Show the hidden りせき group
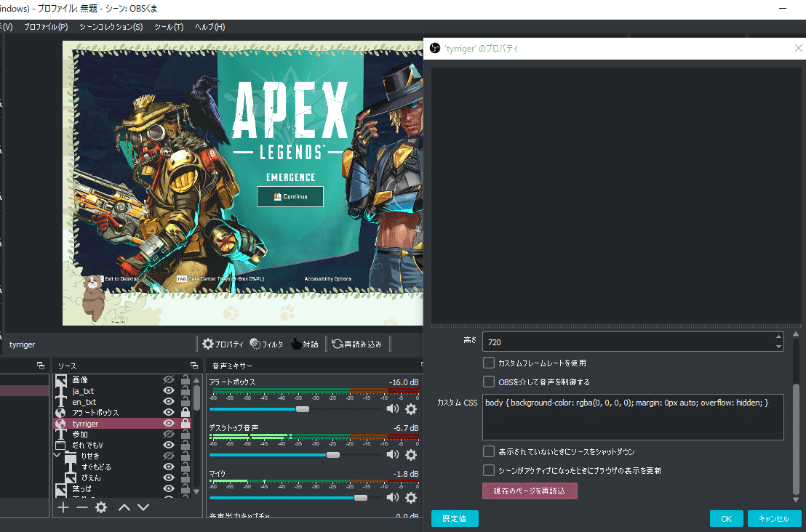Screen dimensions: 806x532 169,456
